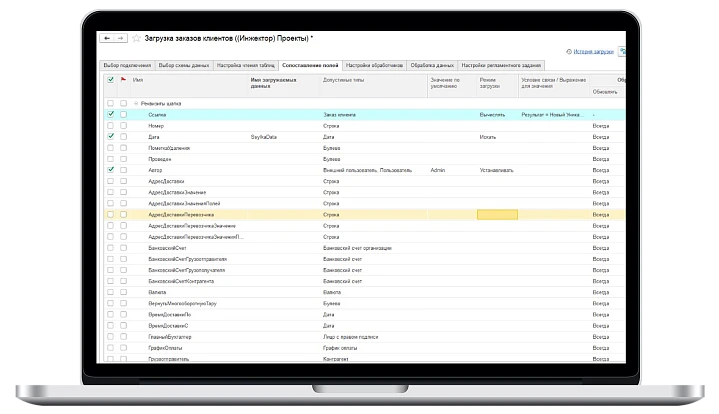Viewport: 719px width, 414px height.
Task: Select the Валюта row in the table
Action: [160, 292]
